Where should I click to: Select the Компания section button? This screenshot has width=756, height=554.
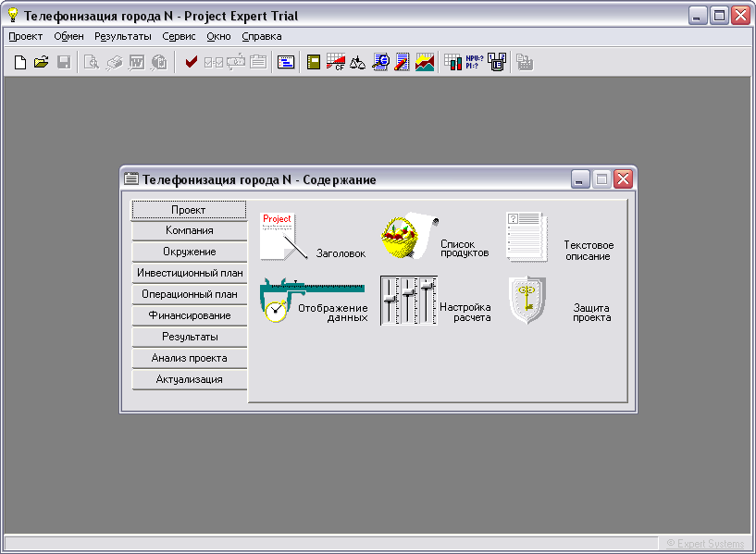click(189, 230)
